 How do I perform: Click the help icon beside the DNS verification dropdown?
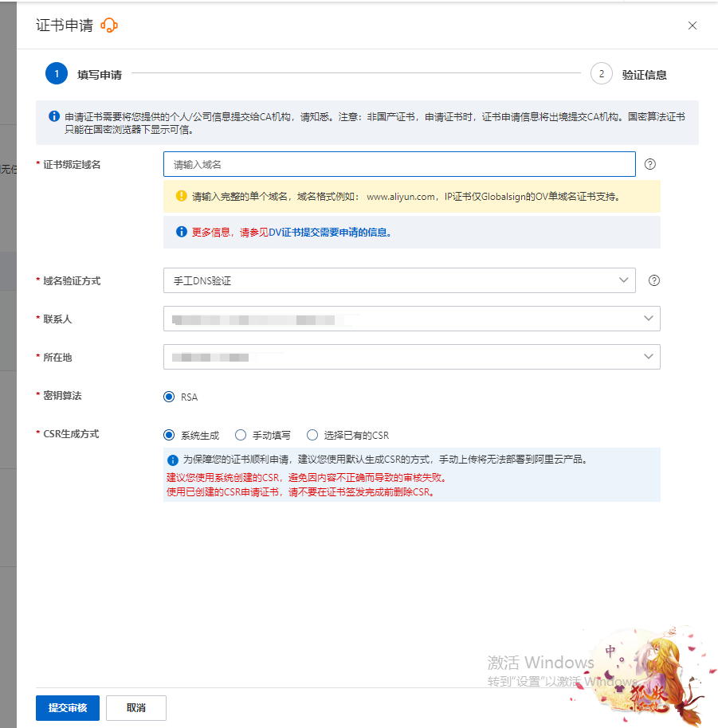click(x=654, y=280)
